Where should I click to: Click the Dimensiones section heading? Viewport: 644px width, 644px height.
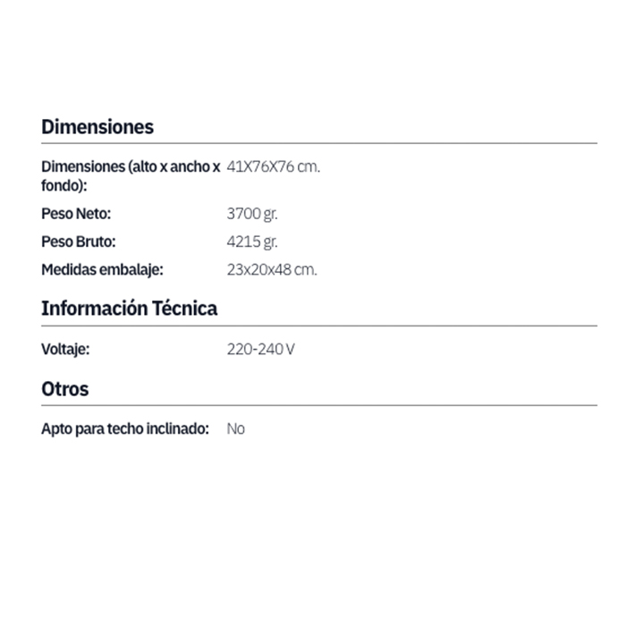[x=97, y=127]
